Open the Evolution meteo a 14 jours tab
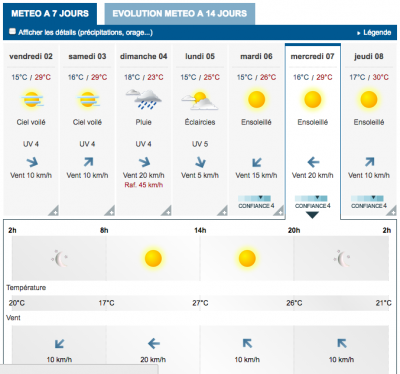The image size is (400, 374). (x=180, y=14)
